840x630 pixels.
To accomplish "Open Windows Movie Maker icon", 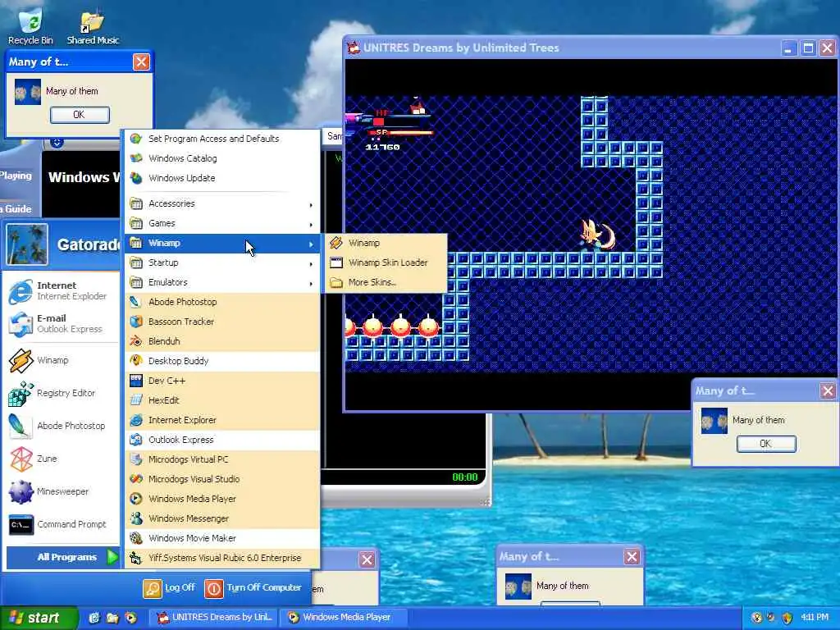I will pyautogui.click(x=136, y=538).
